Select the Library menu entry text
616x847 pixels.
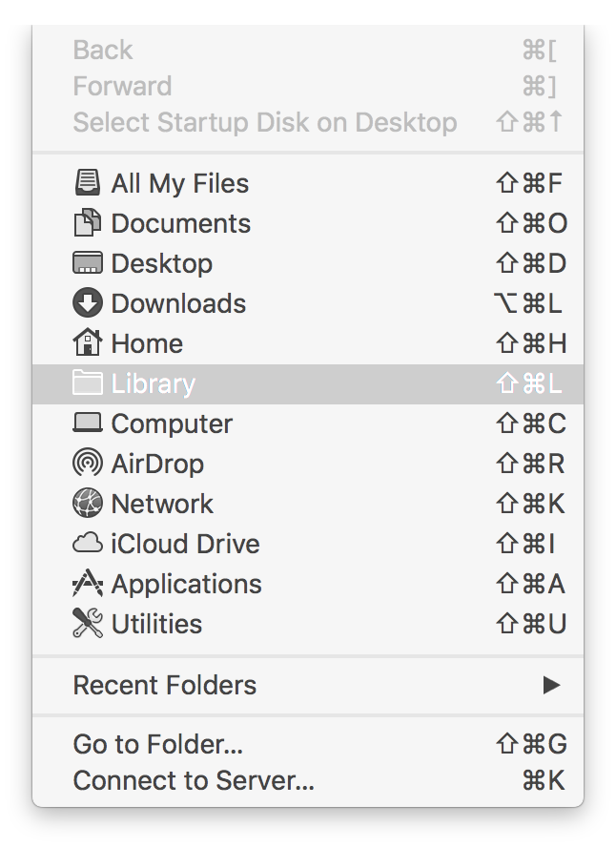(153, 383)
